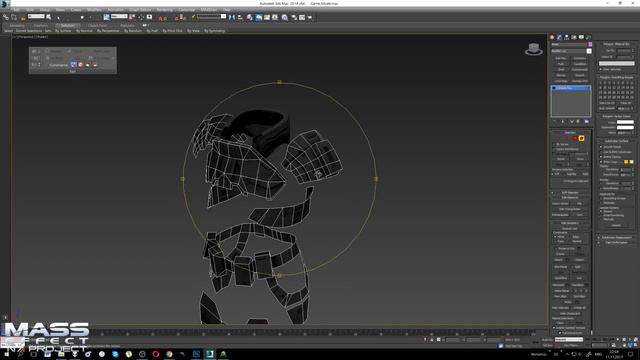Image resolution: width=640 pixels, height=360 pixels.
Task: Toggle the By Vertex checkbox
Action: click(554, 144)
